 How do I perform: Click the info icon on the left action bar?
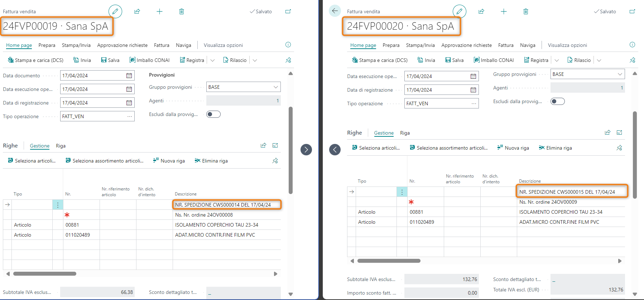[x=288, y=45]
